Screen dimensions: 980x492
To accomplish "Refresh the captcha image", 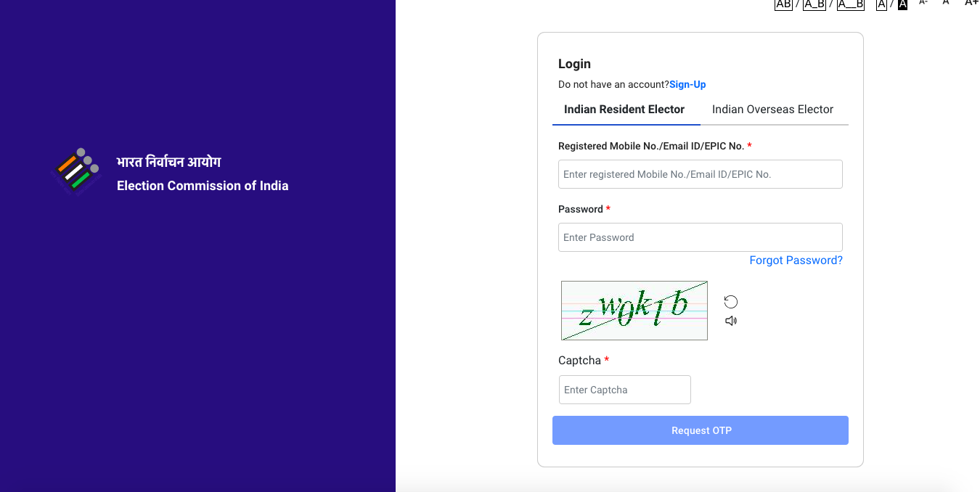I will click(x=731, y=302).
